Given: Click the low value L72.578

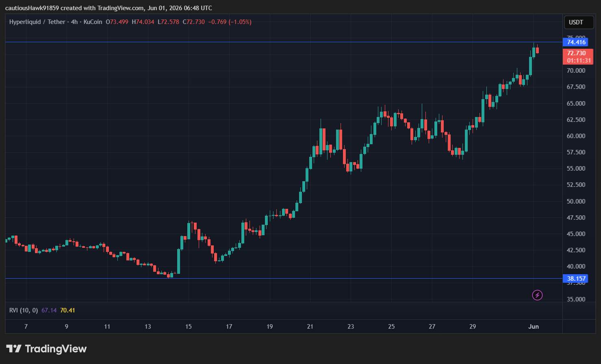Looking at the screenshot, I should coord(168,22).
